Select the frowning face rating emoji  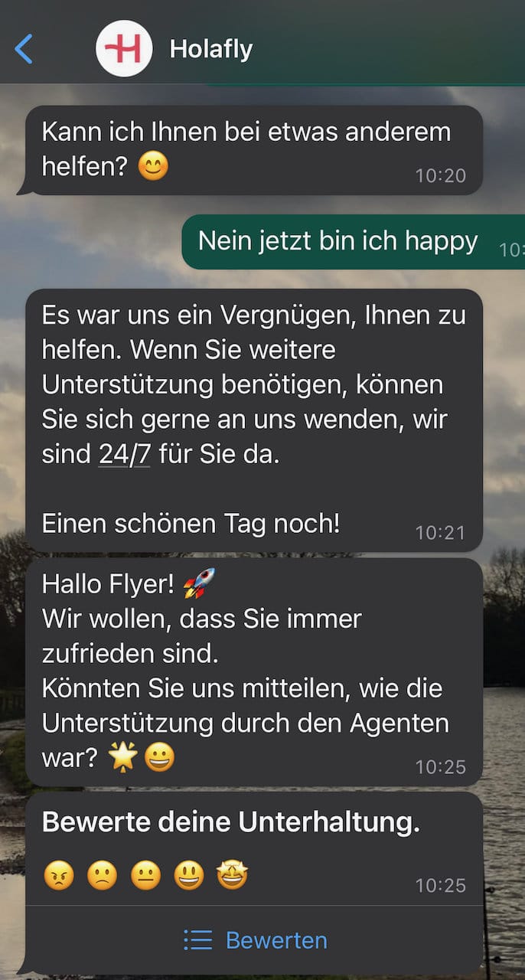click(x=102, y=875)
